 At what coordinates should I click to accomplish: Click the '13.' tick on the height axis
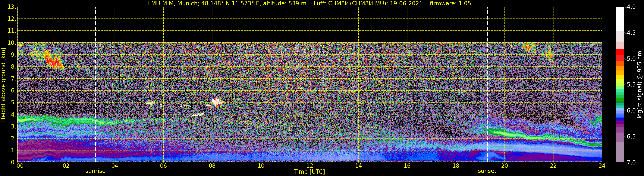[12, 7]
